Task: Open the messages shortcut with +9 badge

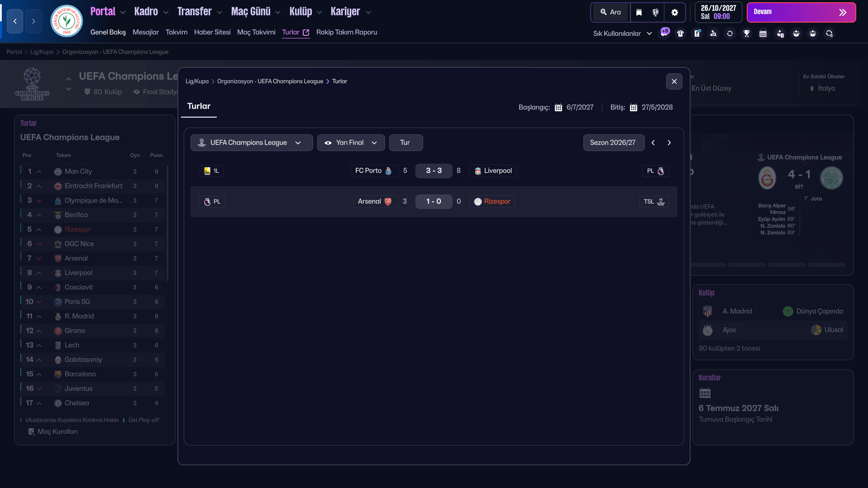Action: (664, 33)
